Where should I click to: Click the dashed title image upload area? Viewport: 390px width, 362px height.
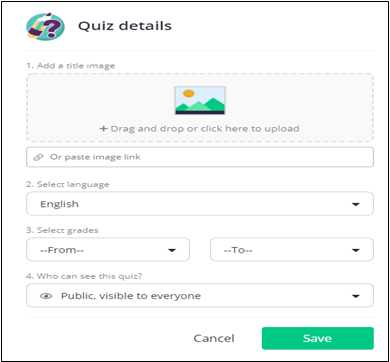(x=200, y=107)
